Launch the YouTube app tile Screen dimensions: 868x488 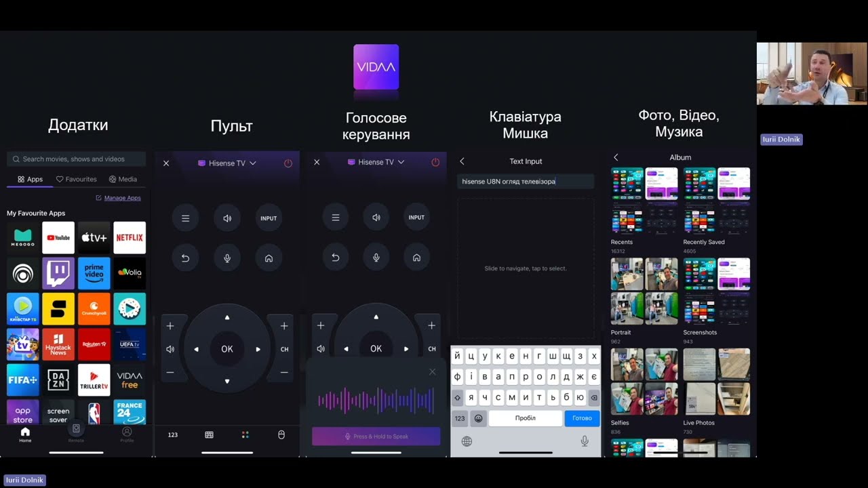pos(58,237)
